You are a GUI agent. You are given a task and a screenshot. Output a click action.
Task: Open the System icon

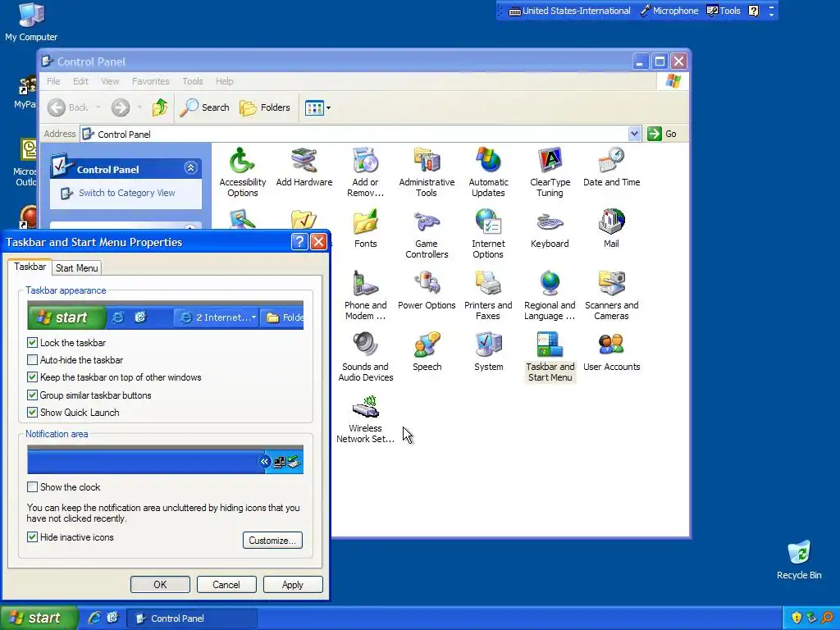click(488, 352)
